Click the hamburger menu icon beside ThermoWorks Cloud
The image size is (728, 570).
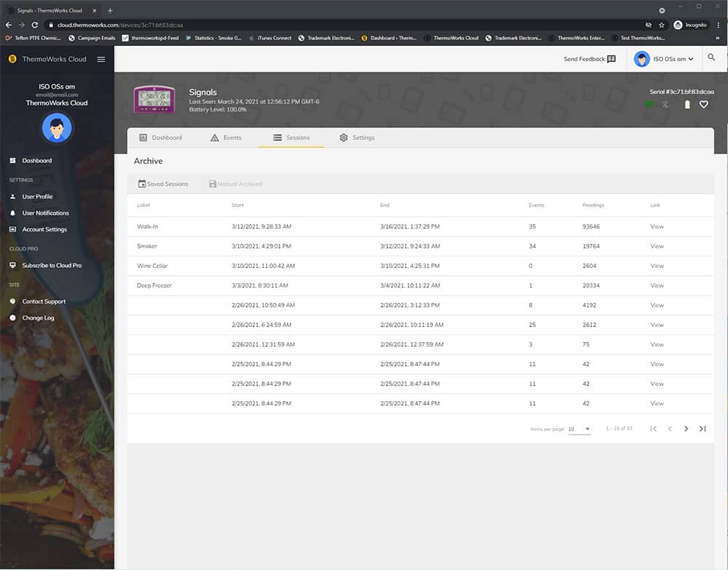click(x=101, y=59)
